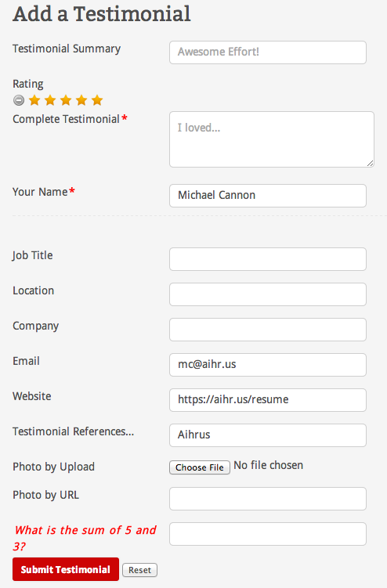Focus the Complete Testimonial text area
Viewport: 387px width, 588px height.
[272, 139]
